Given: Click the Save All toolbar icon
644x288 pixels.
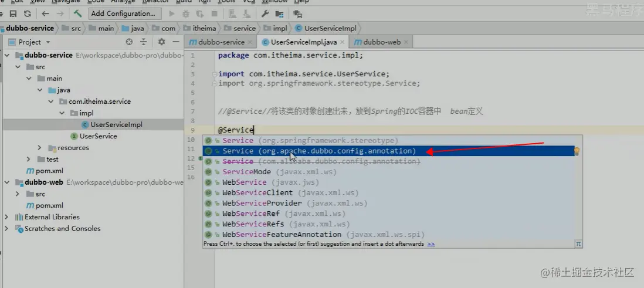Looking at the screenshot, I should 13,13.
